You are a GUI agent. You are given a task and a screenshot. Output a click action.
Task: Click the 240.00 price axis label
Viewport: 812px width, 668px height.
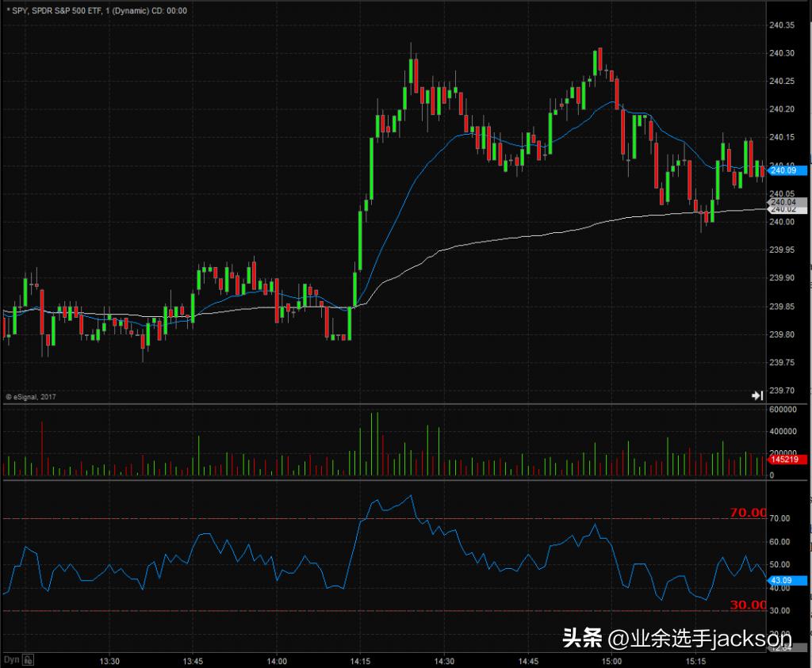click(781, 222)
